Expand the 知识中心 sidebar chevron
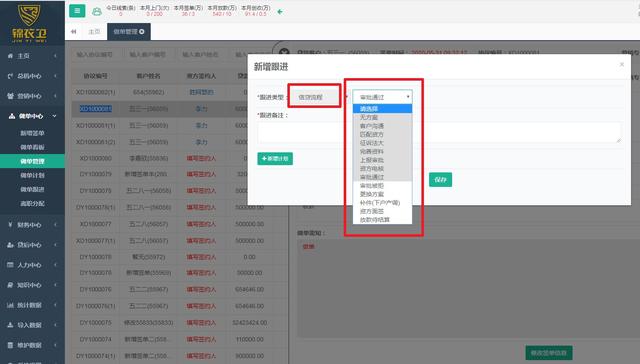Image resolution: width=640 pixels, height=364 pixels. (55, 285)
